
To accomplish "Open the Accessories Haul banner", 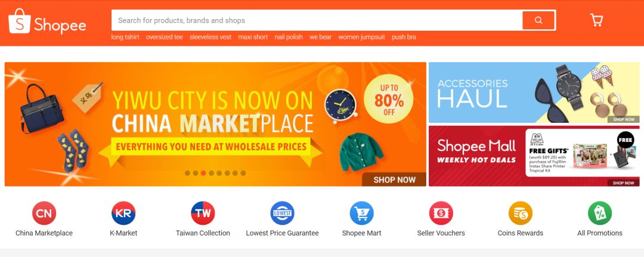I will (534, 92).
